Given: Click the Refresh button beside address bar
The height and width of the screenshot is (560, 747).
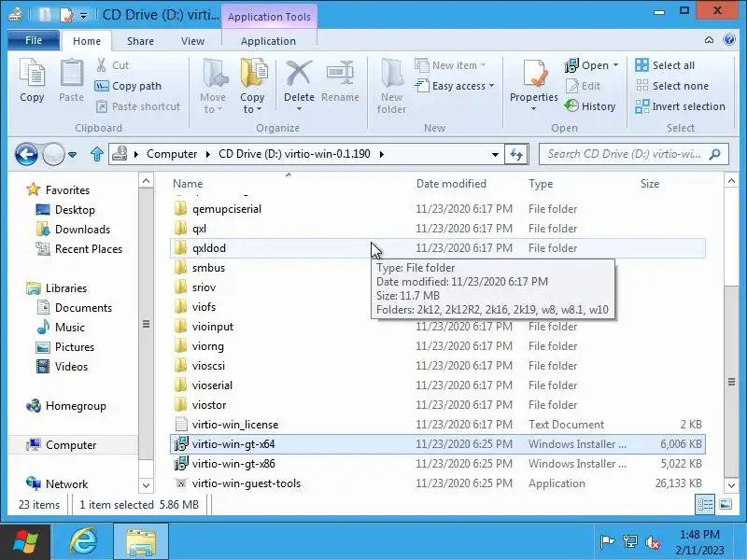Looking at the screenshot, I should 516,154.
